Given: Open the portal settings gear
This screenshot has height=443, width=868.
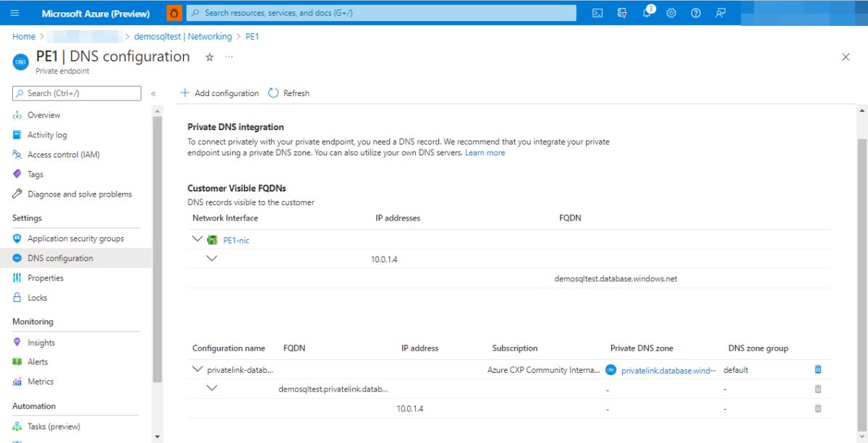Looking at the screenshot, I should [671, 13].
